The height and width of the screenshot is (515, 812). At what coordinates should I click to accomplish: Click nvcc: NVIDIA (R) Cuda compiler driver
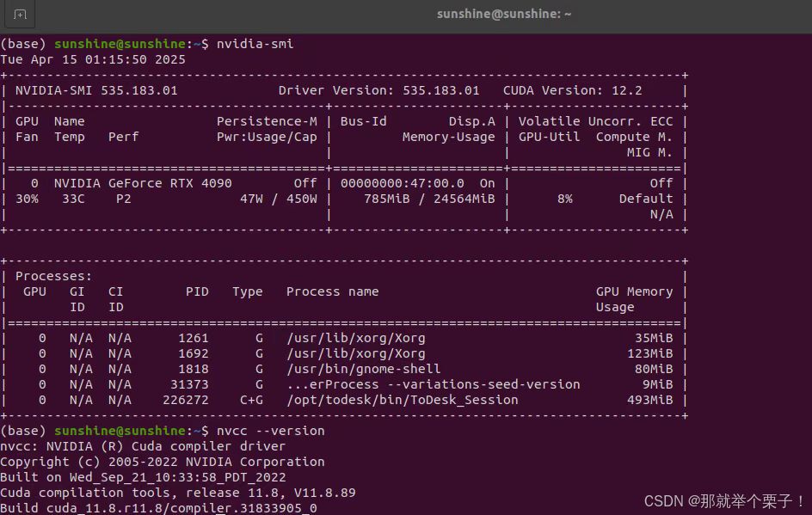click(x=143, y=447)
